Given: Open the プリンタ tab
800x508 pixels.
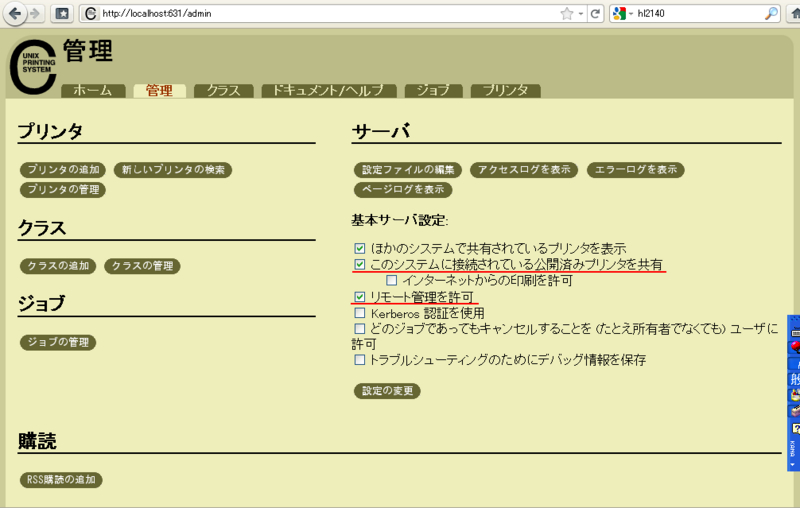Looking at the screenshot, I should 505,91.
